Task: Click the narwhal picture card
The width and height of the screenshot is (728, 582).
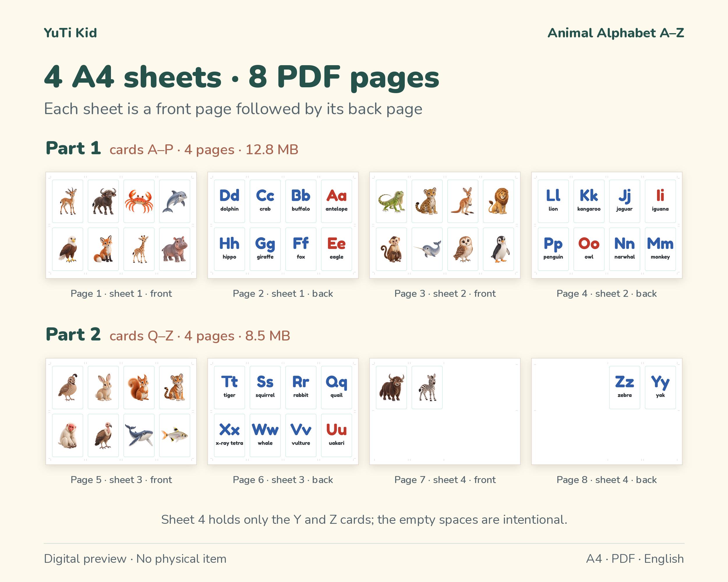Action: coord(427,249)
